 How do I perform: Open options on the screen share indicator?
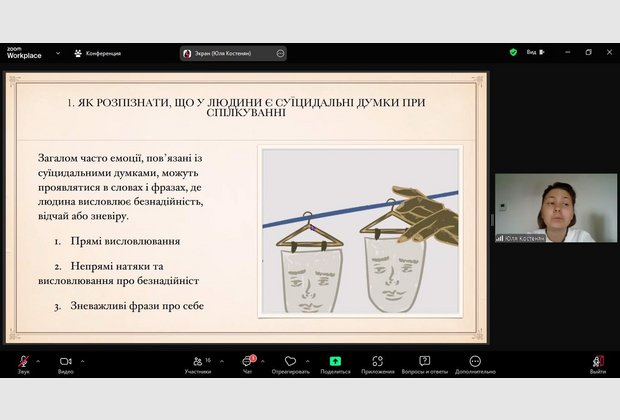tap(280, 53)
